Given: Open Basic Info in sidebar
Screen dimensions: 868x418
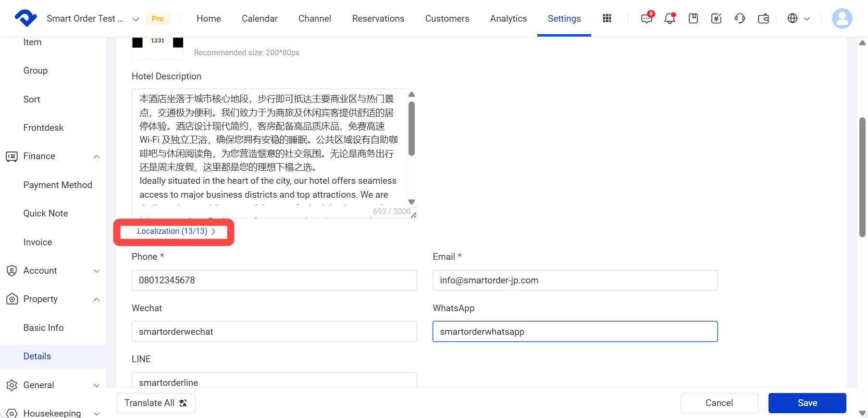Looking at the screenshot, I should tap(43, 328).
